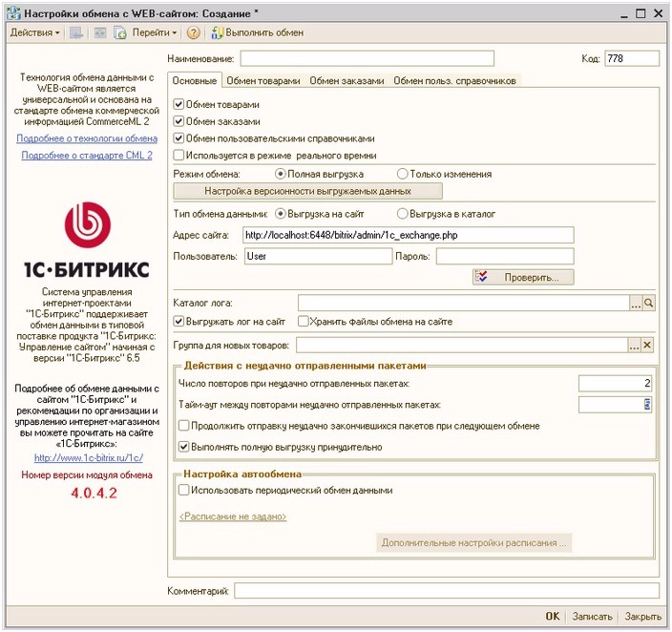Screen dimensions: 672x632
Task: Select the Выгрузка на сайт radio button
Action: point(281,214)
